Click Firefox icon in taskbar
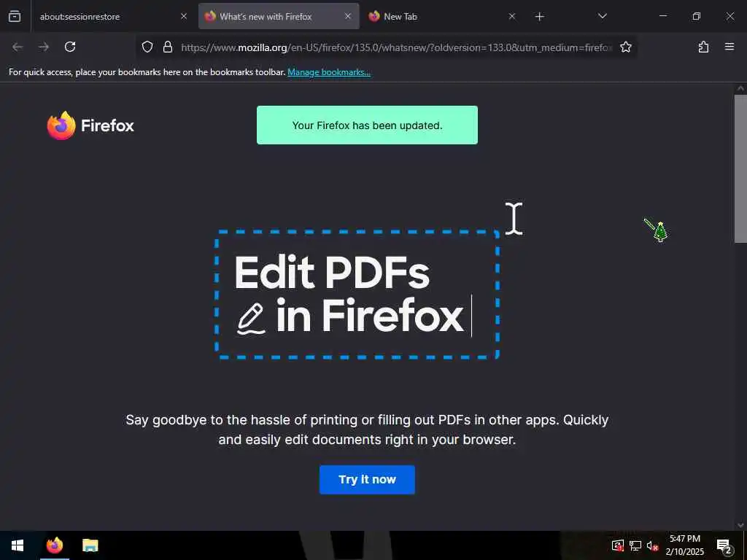 click(x=55, y=545)
